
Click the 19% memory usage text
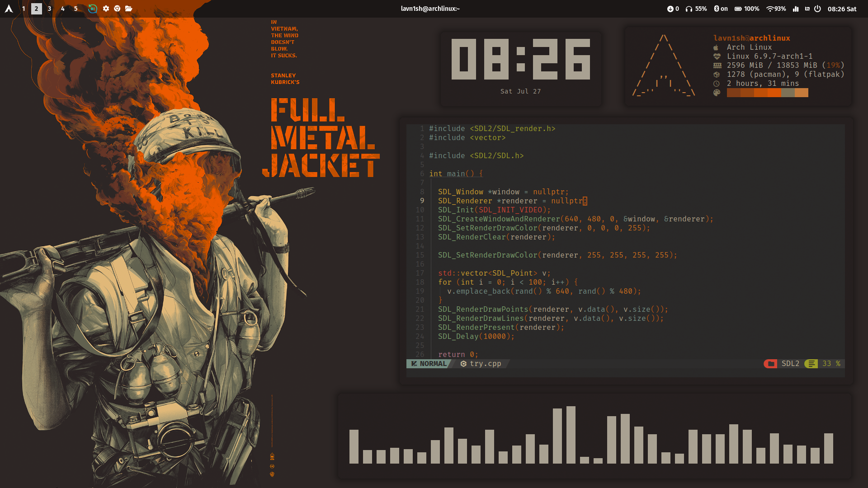pyautogui.click(x=833, y=65)
